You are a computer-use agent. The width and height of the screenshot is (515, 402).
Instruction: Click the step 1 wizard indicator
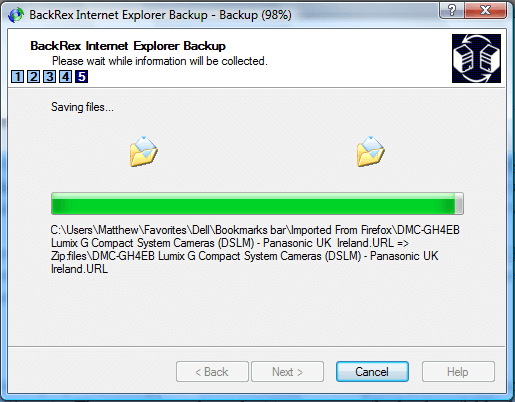(x=18, y=77)
